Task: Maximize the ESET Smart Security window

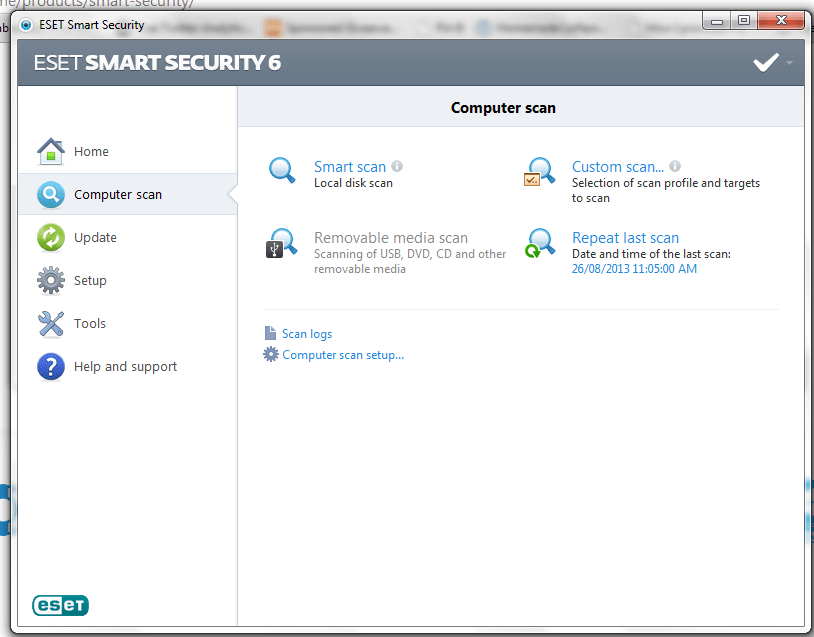Action: (744, 21)
